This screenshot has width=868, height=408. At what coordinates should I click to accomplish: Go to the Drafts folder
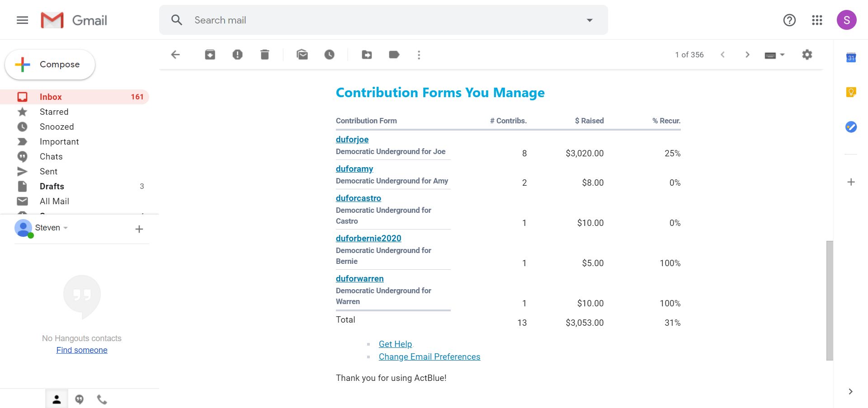click(52, 186)
